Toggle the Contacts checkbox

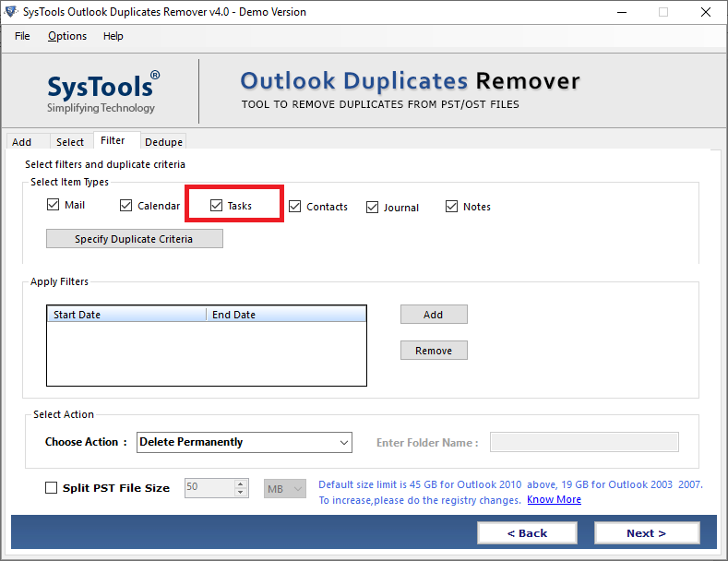click(x=295, y=206)
